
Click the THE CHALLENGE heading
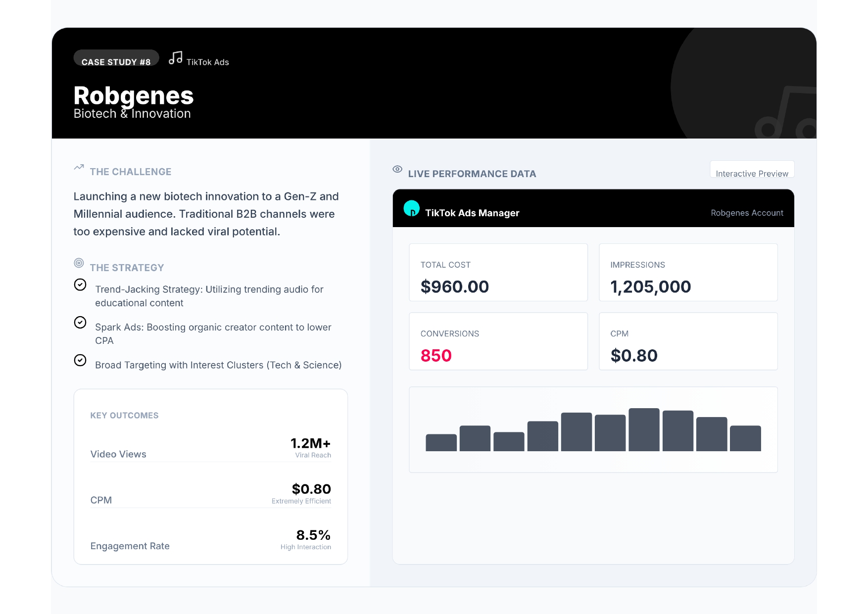(x=131, y=172)
